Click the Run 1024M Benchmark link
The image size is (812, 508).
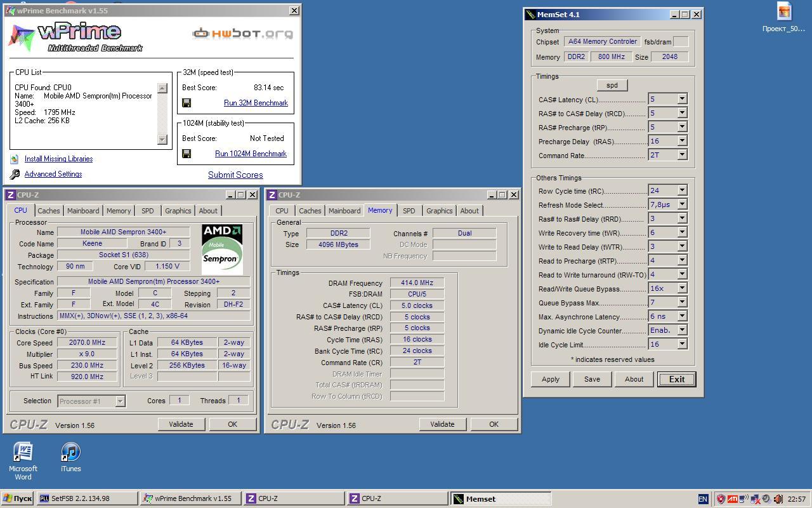251,154
